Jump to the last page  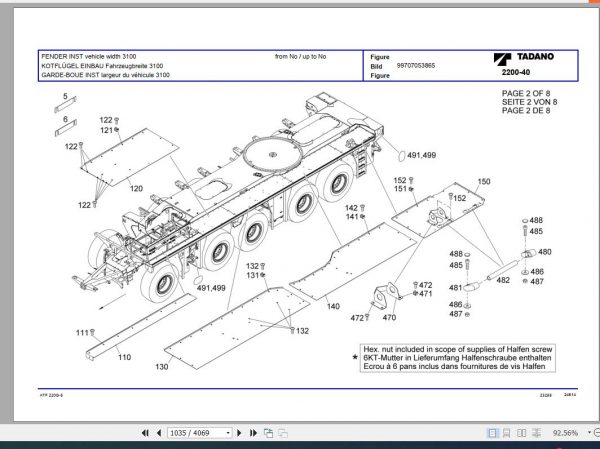[x=253, y=433]
